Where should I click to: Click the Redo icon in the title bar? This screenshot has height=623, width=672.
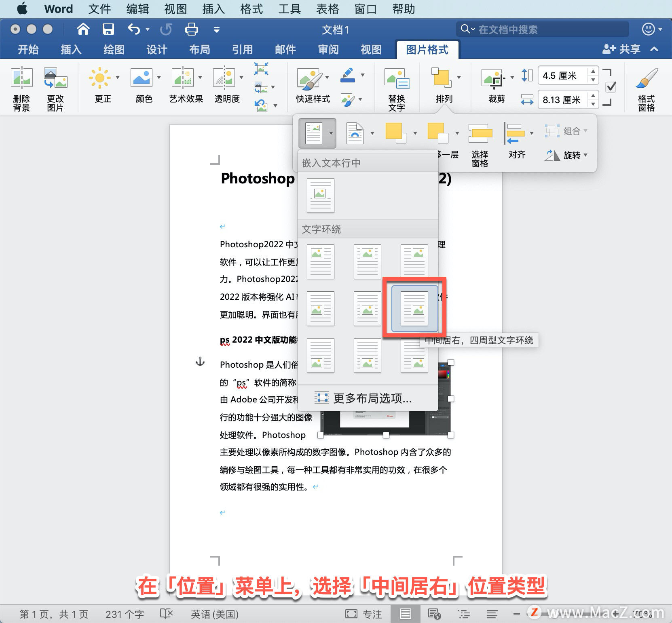pyautogui.click(x=166, y=29)
